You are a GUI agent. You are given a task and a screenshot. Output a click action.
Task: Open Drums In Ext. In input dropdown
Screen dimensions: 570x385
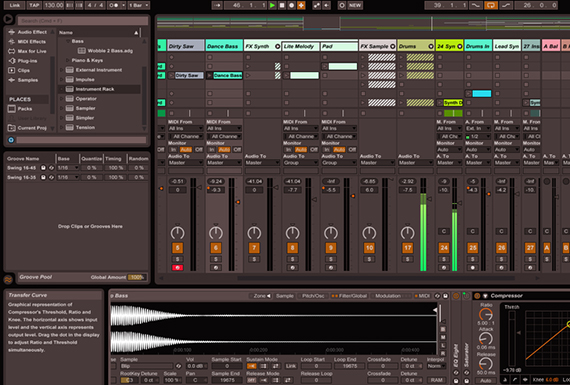(x=478, y=128)
